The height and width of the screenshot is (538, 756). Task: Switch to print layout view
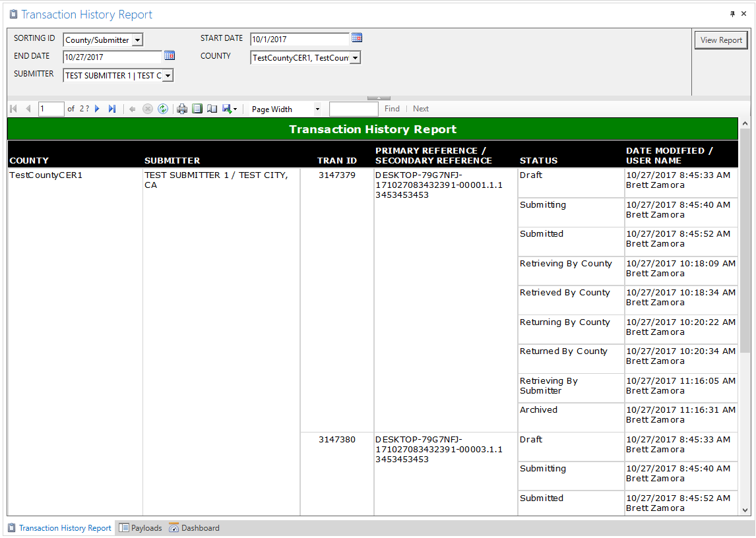[x=197, y=109]
